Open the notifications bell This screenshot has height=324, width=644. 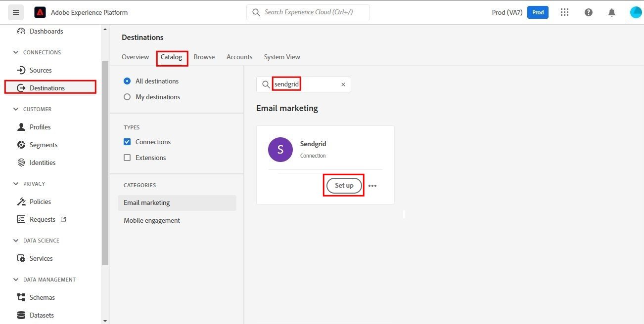pos(612,12)
